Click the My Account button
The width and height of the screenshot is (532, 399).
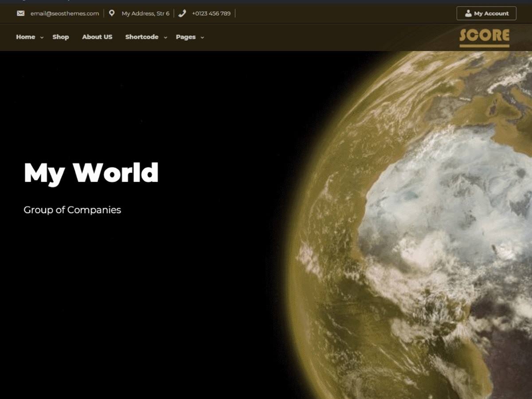pyautogui.click(x=486, y=13)
